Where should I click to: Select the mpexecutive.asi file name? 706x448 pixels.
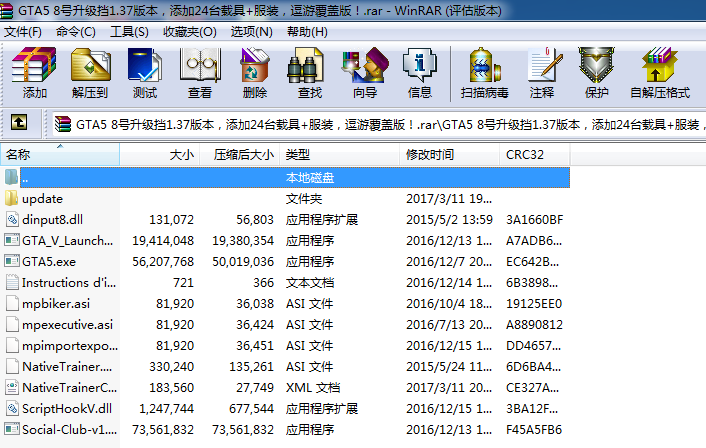tap(68, 325)
